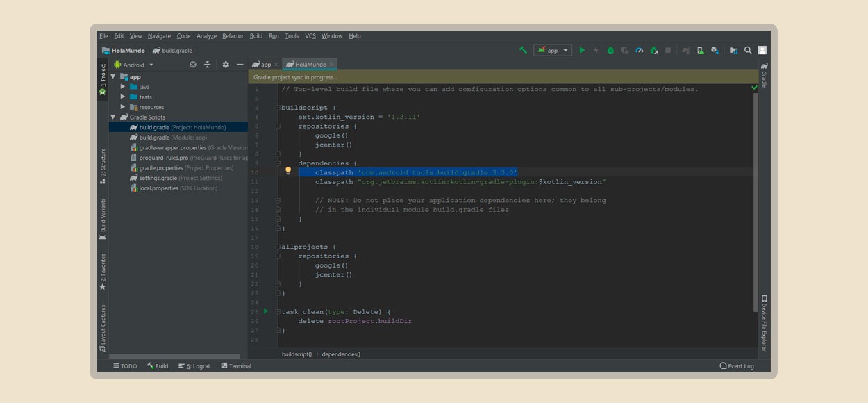Expand the java folder node

(x=123, y=87)
